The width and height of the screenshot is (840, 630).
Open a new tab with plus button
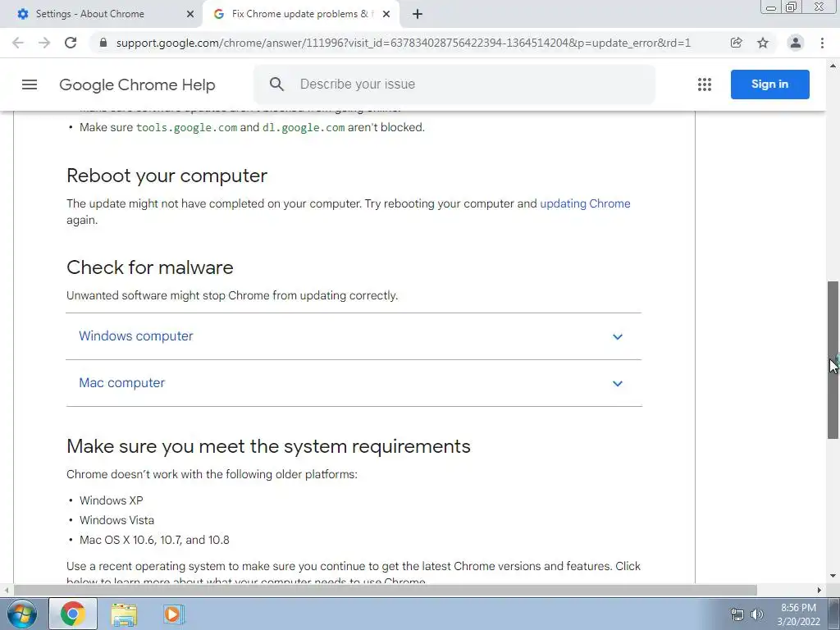click(418, 15)
